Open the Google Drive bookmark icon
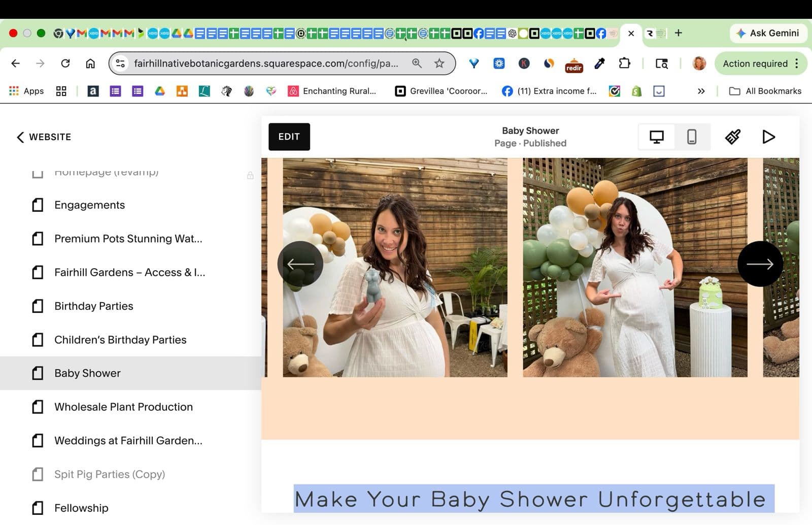Screen dimensions: 812x525 (160, 91)
